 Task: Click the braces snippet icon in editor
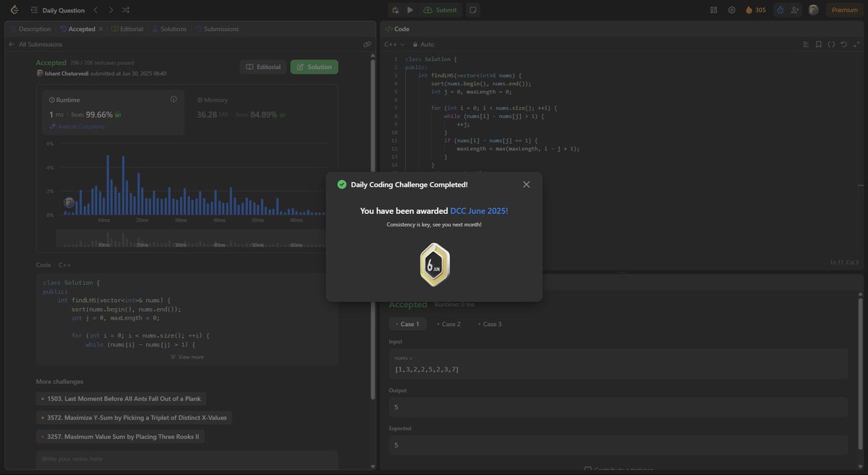[831, 44]
